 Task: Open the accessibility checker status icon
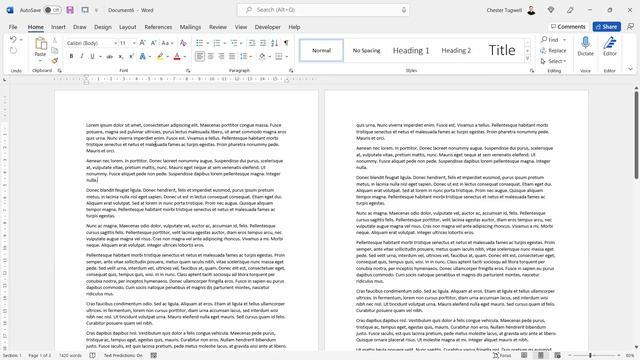pos(154,356)
